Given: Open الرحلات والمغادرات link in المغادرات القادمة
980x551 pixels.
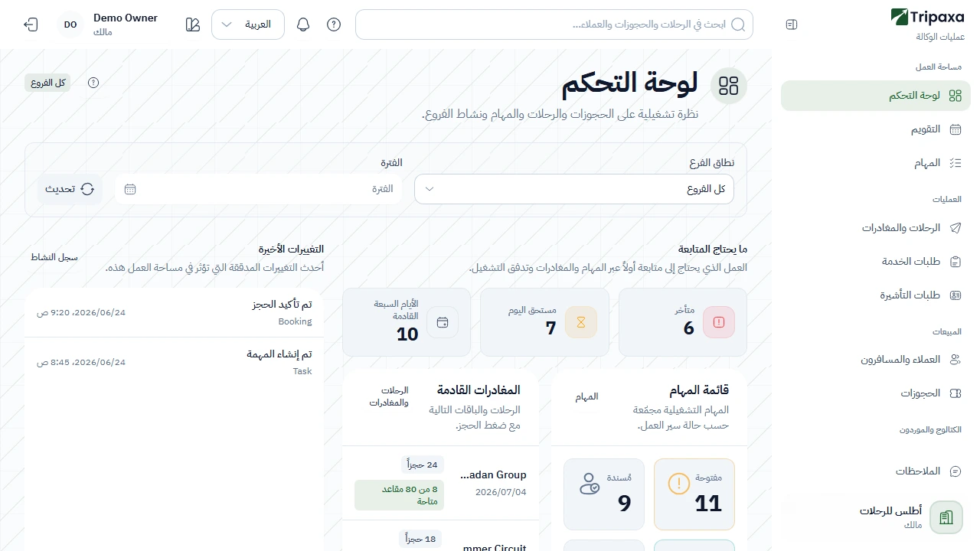Looking at the screenshot, I should point(390,396).
